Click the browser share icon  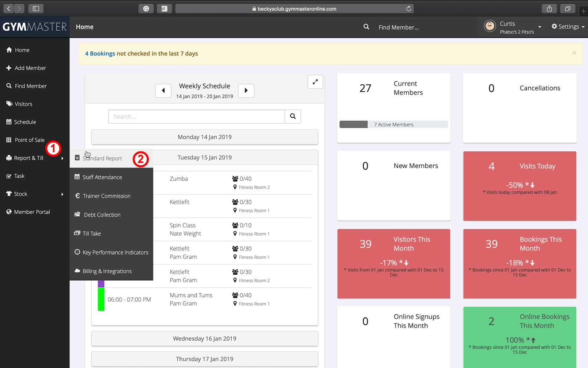(x=549, y=9)
